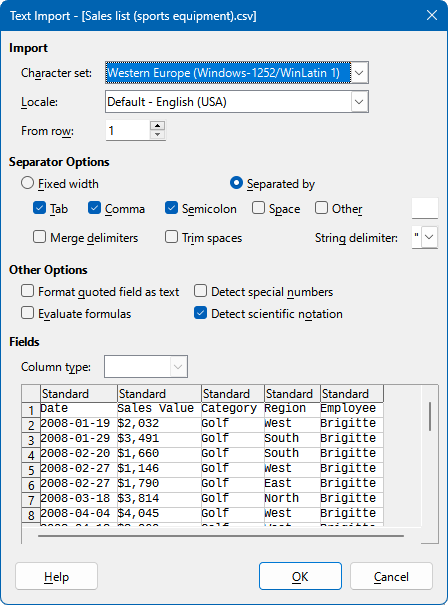Click the preview vertical scrollbar
Image resolution: width=448 pixels, height=605 pixels.
[x=430, y=417]
